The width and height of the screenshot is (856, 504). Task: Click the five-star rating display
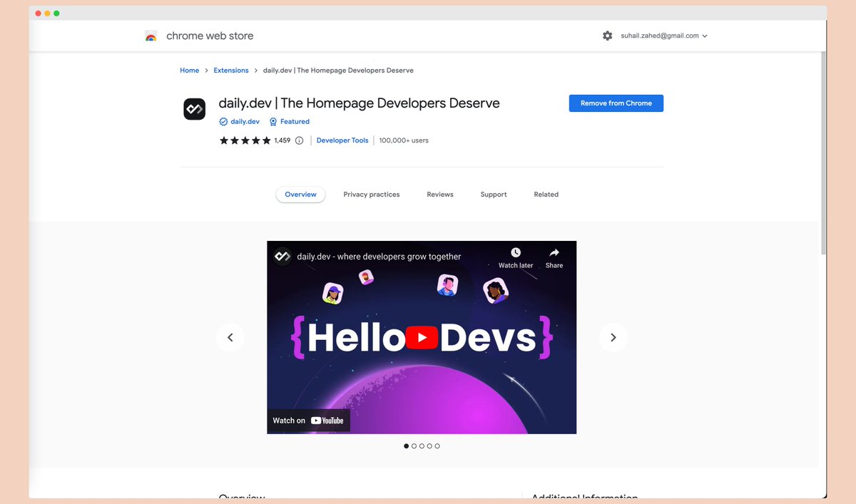pos(245,140)
